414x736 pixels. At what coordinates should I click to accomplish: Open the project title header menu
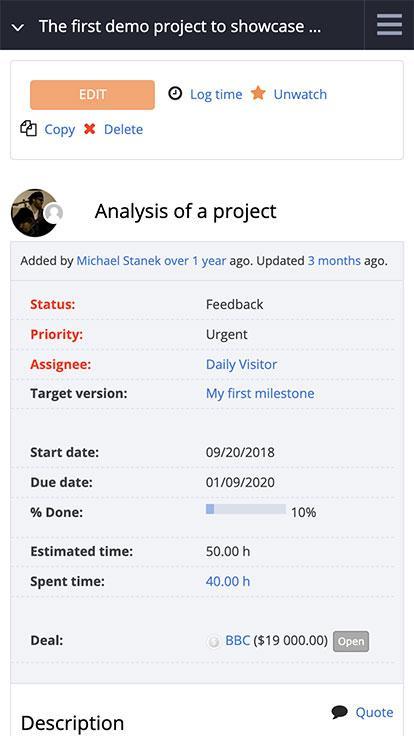click(180, 26)
